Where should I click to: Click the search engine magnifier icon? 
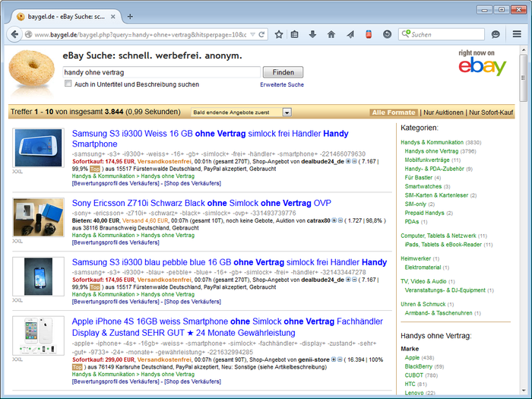(406, 33)
